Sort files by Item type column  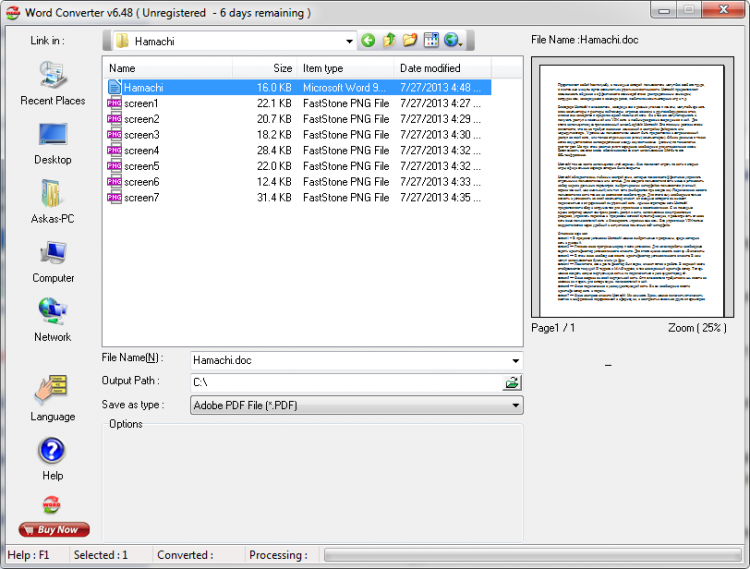point(345,68)
